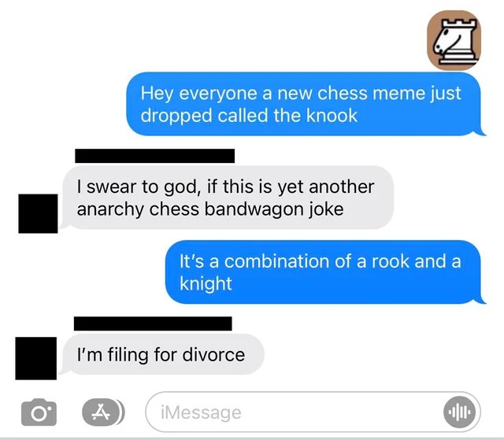Tap the "I'm filing for divorce" bubble
Viewport: 504px width, 440px height.
click(x=161, y=354)
